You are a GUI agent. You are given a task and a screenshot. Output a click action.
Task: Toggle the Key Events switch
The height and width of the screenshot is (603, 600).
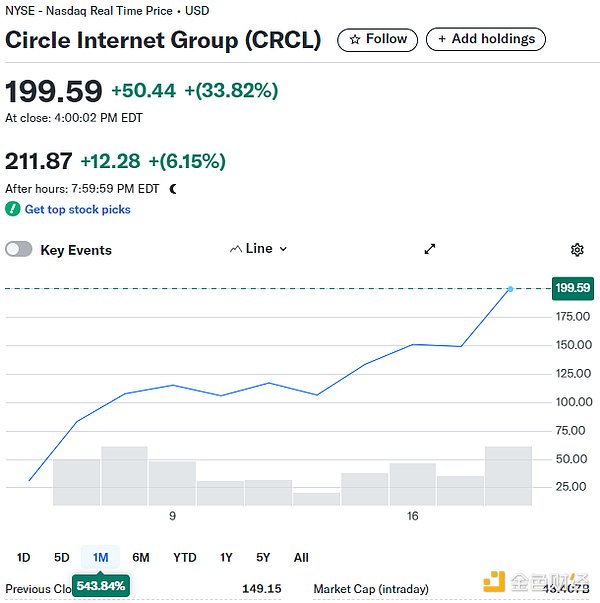19,250
